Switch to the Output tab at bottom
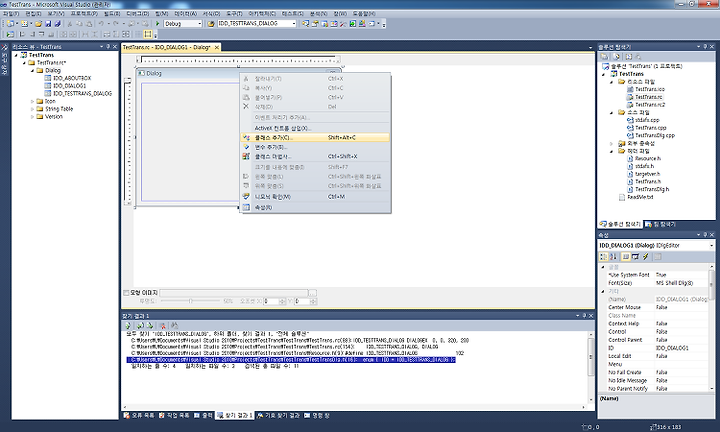 [x=203, y=415]
